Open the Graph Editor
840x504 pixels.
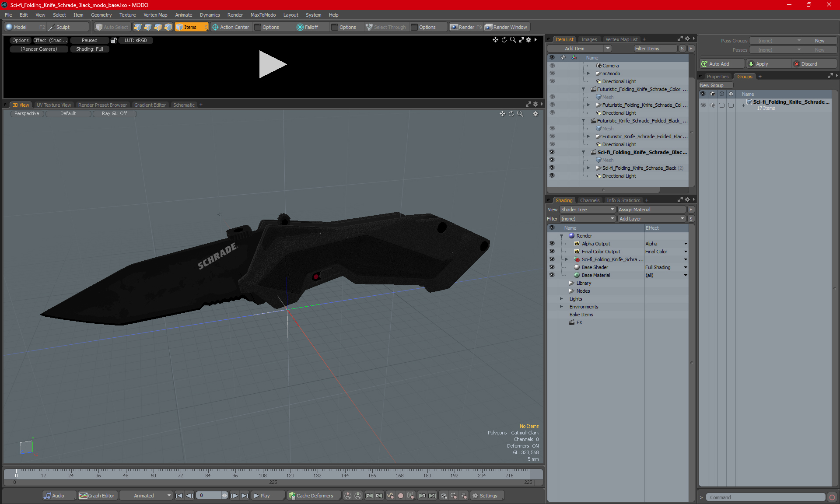[97, 496]
